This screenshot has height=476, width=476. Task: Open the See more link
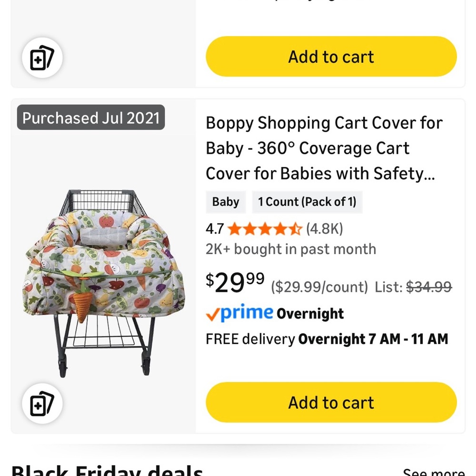coord(433,472)
